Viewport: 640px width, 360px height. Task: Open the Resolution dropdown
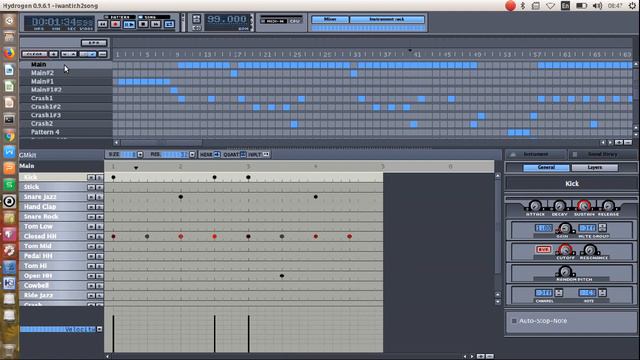[x=192, y=155]
